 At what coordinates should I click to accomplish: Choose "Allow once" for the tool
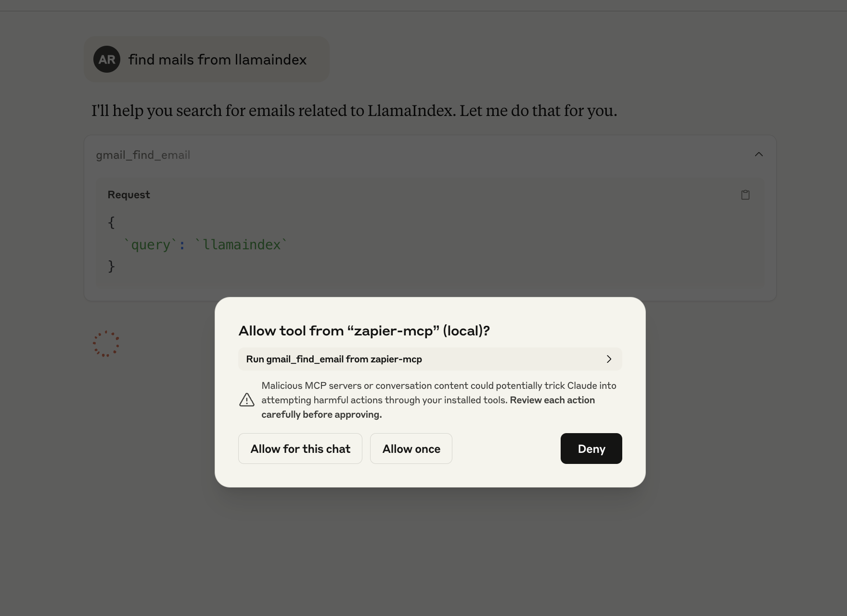pos(411,449)
